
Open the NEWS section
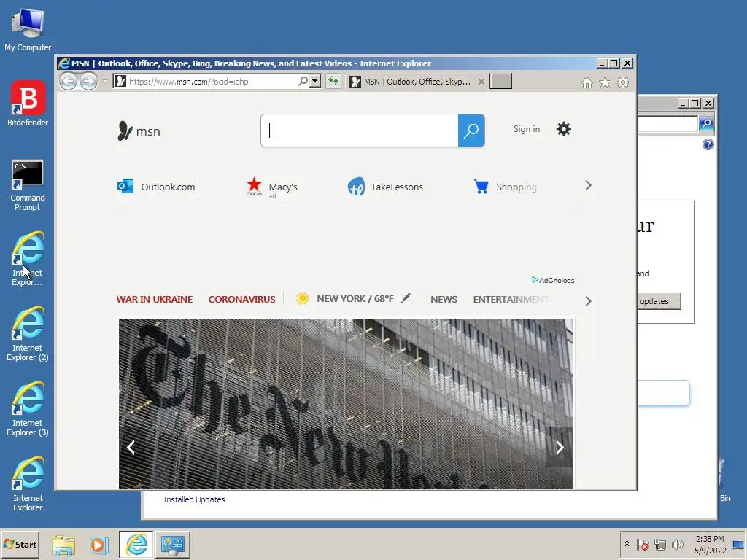(444, 299)
